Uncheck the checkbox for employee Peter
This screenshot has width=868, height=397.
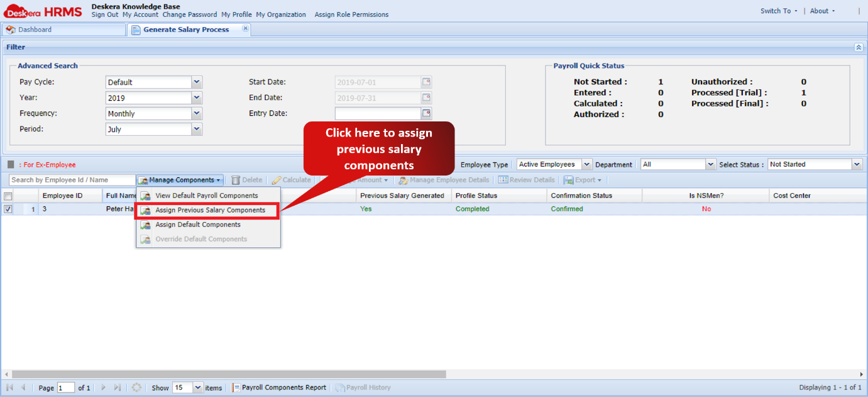click(7, 208)
